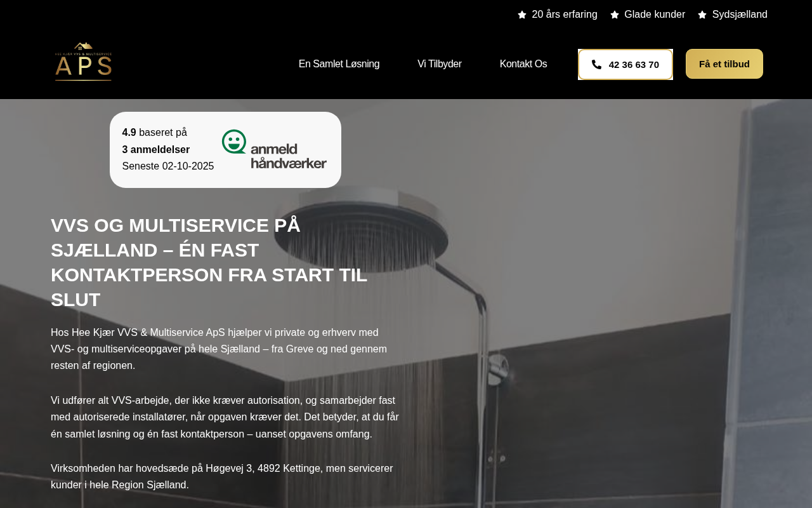Select the Glade kunder label

pyautogui.click(x=655, y=15)
